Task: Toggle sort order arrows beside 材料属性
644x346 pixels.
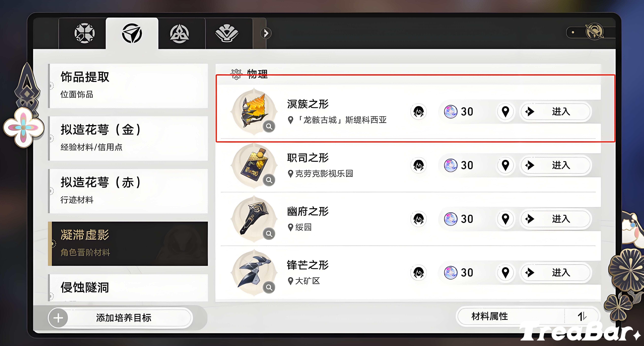Action: click(x=582, y=316)
